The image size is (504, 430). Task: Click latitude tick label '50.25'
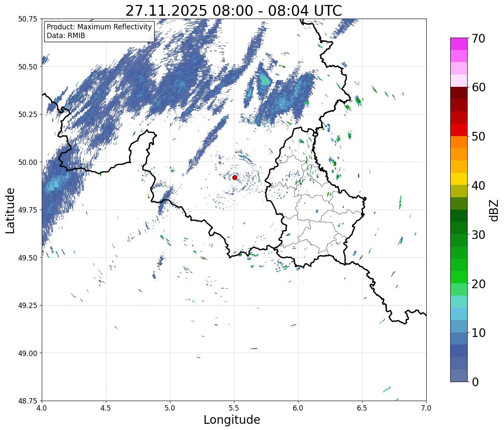[x=28, y=115]
